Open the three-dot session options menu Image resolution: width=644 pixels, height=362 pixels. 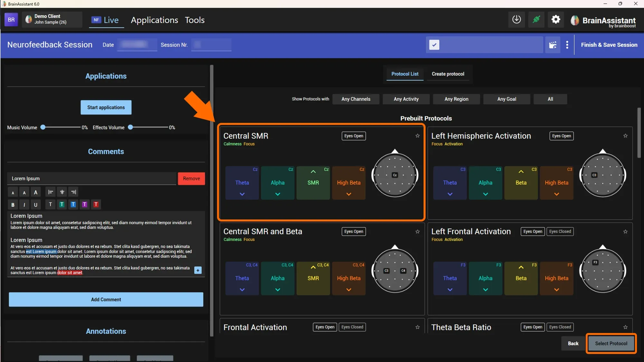point(567,45)
